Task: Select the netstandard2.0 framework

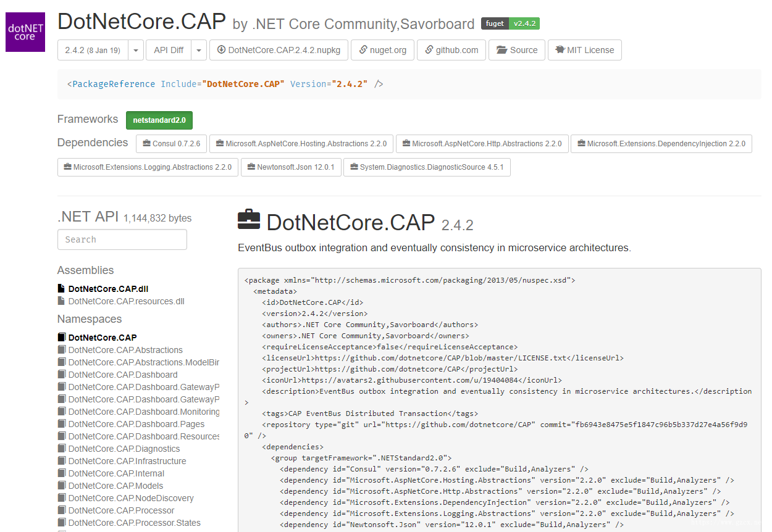Action: 159,120
